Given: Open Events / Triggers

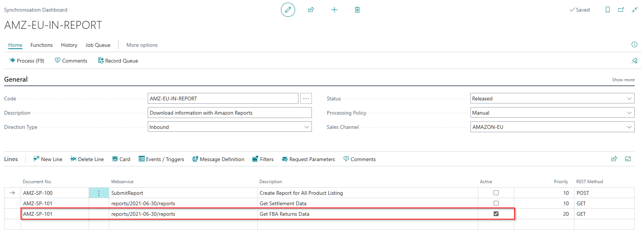Looking at the screenshot, I should point(162,159).
